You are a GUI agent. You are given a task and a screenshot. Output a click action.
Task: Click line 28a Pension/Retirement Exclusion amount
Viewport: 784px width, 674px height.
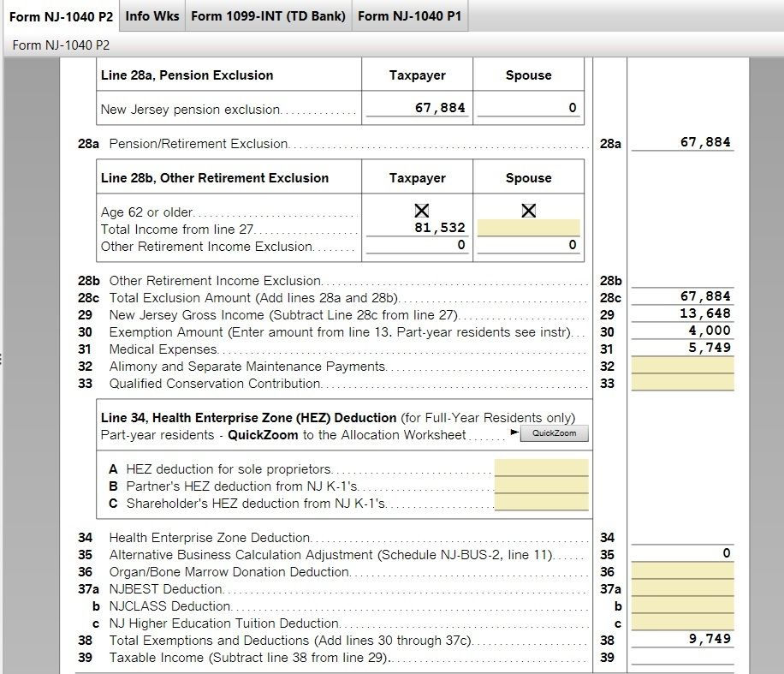coord(682,142)
